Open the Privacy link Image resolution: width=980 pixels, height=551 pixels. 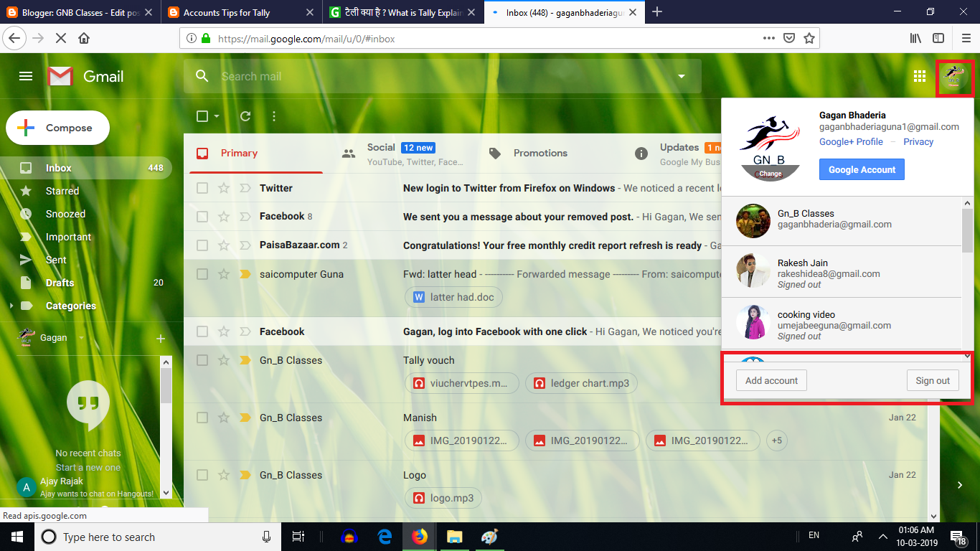pos(918,141)
